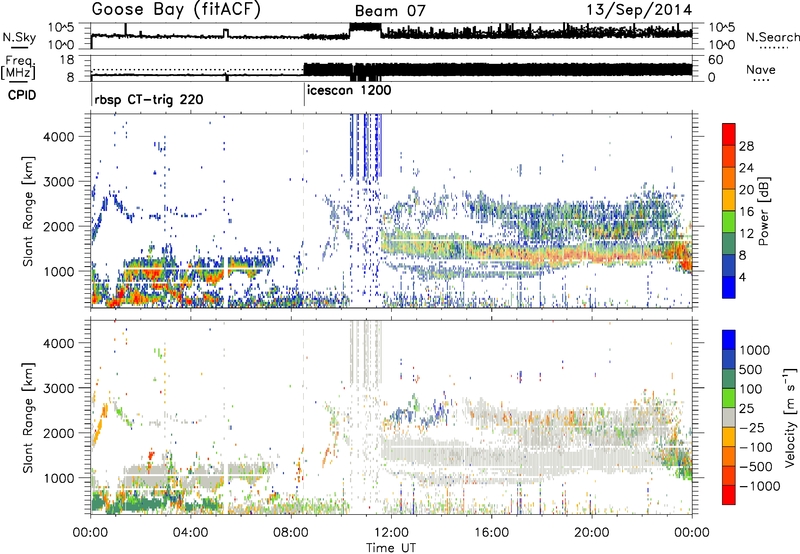The height and width of the screenshot is (554, 800).
Task: Click the '12:00' time axis label
Action: [x=391, y=533]
